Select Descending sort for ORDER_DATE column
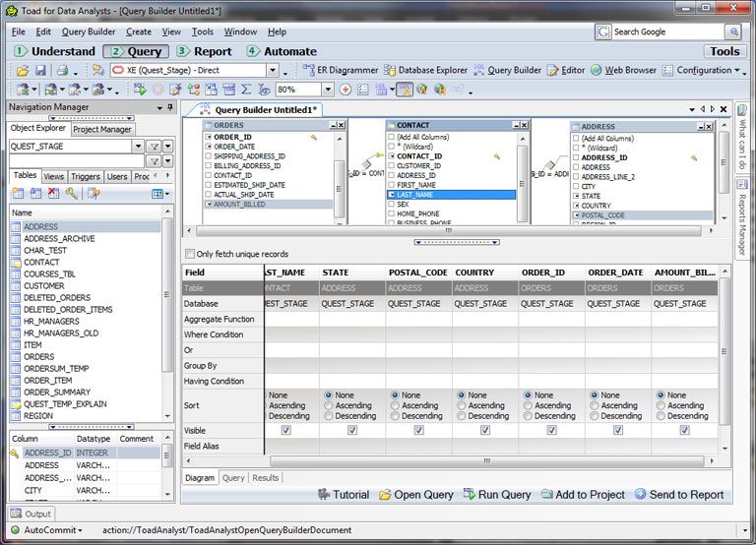This screenshot has height=545, width=756. click(595, 416)
